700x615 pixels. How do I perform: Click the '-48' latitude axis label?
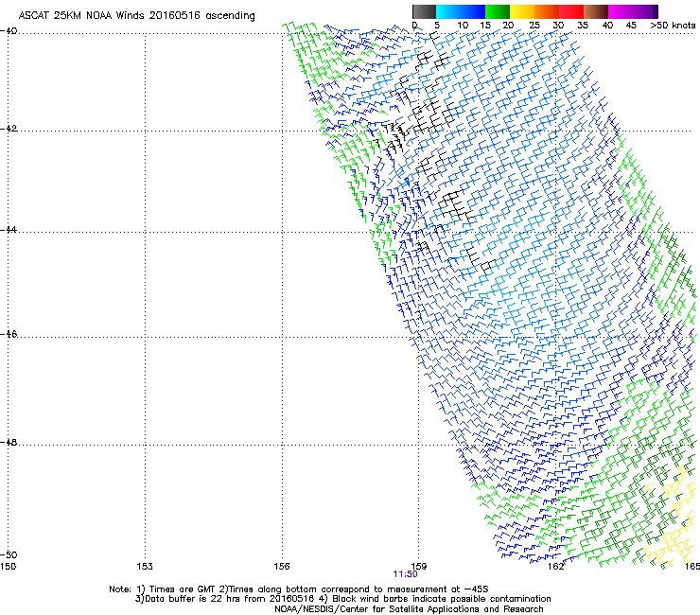(x=9, y=442)
